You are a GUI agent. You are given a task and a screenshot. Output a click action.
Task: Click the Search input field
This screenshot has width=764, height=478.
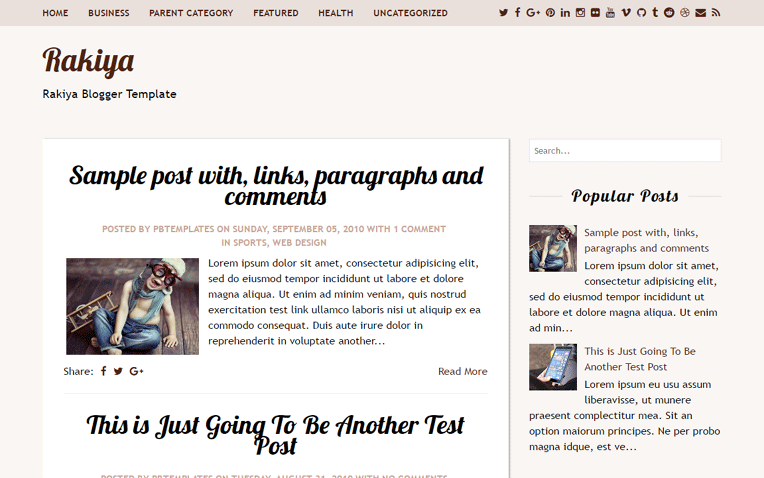[625, 151]
